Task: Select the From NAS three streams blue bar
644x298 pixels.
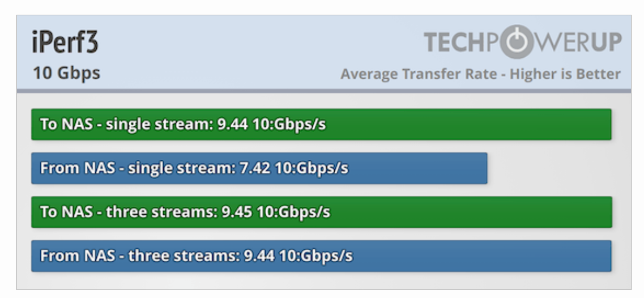Action: [321, 256]
